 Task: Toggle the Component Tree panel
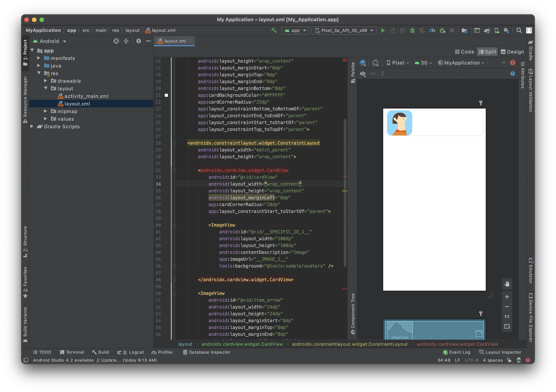click(353, 314)
